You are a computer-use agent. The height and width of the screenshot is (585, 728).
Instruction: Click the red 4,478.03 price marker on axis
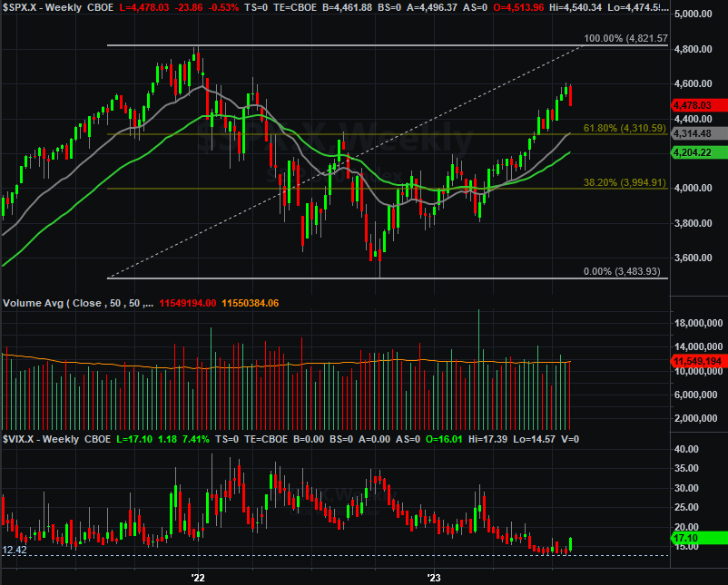coord(700,105)
